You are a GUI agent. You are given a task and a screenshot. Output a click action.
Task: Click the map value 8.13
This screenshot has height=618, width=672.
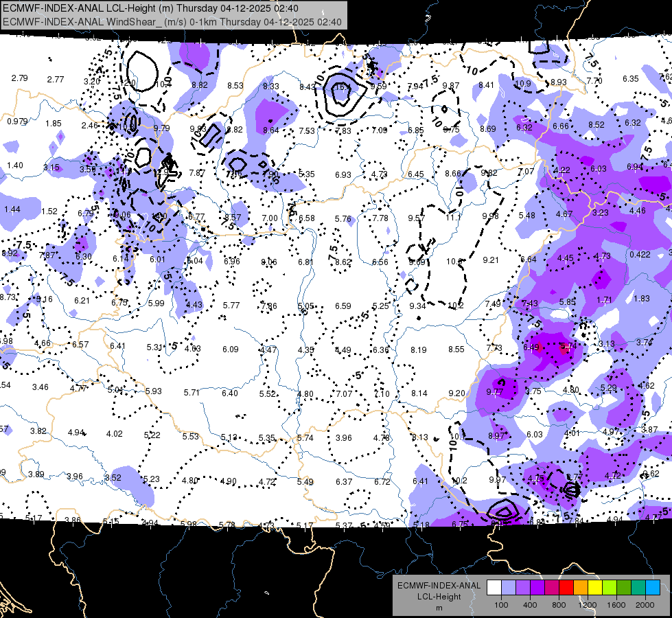[419, 437]
